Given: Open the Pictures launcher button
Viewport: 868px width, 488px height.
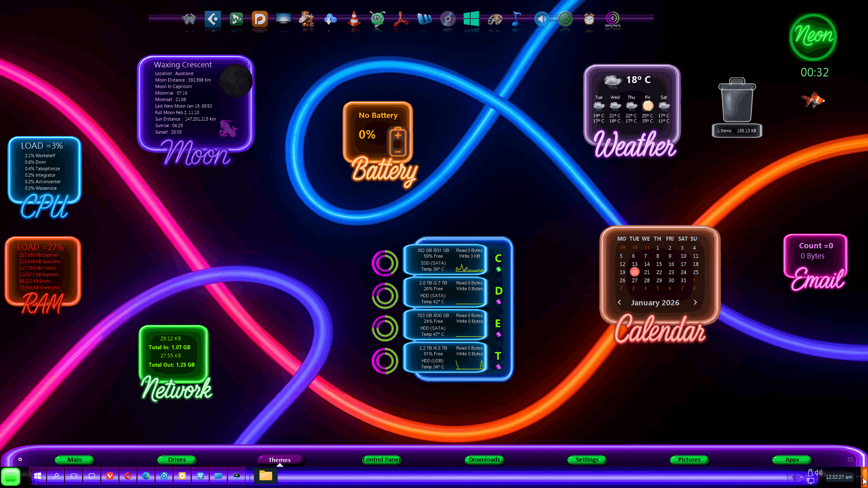Looking at the screenshot, I should point(689,460).
